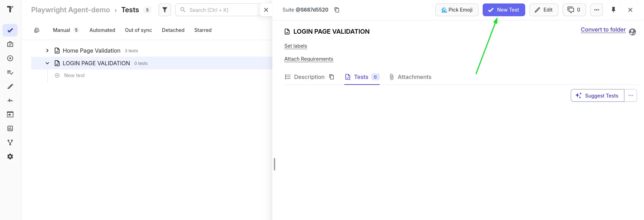The height and width of the screenshot is (220, 644).
Task: Click the New Test button
Action: (x=503, y=10)
